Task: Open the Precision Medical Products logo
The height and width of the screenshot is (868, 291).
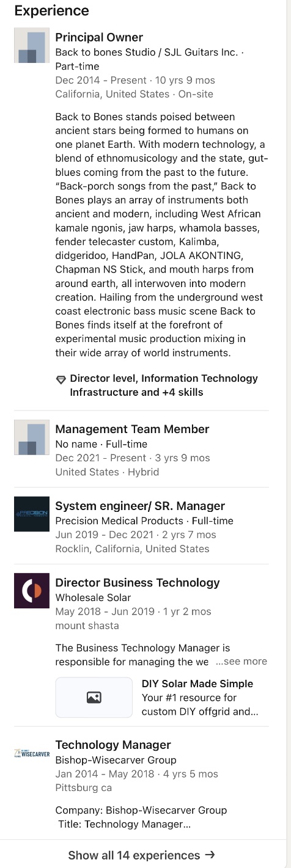Action: coord(32,514)
